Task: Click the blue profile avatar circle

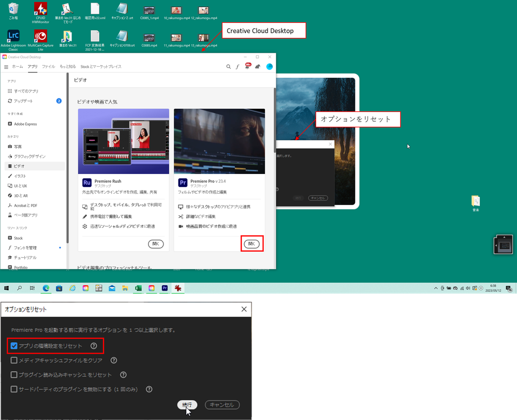Action: point(269,66)
